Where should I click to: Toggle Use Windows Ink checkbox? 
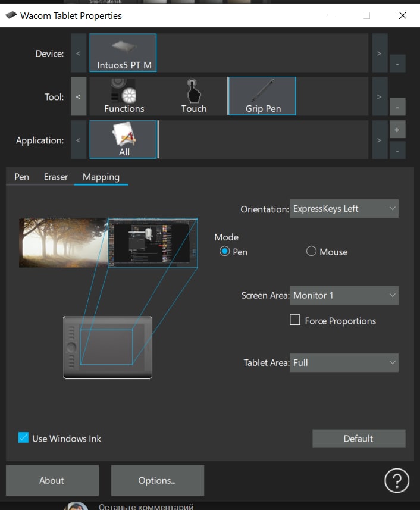coord(23,437)
